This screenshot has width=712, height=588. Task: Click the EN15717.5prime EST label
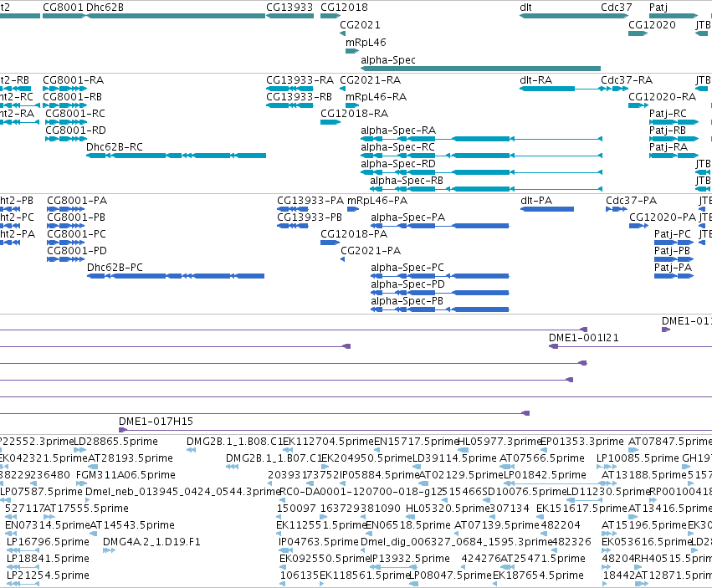point(417,442)
